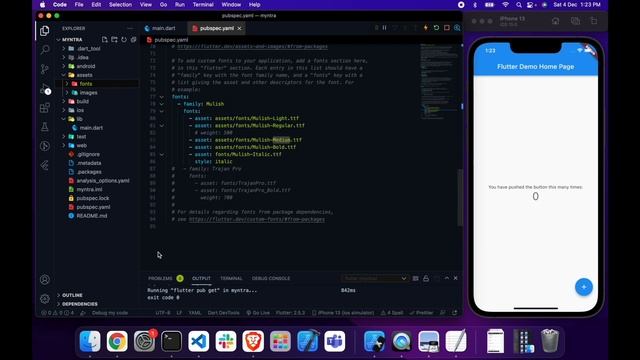Clear the output panel with list icon
Viewport: 640px width, 360px height.
pos(416,278)
